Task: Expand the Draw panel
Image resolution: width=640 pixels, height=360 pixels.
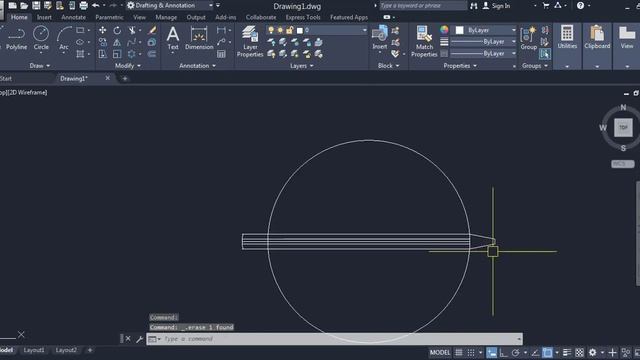Action: pyautogui.click(x=40, y=66)
